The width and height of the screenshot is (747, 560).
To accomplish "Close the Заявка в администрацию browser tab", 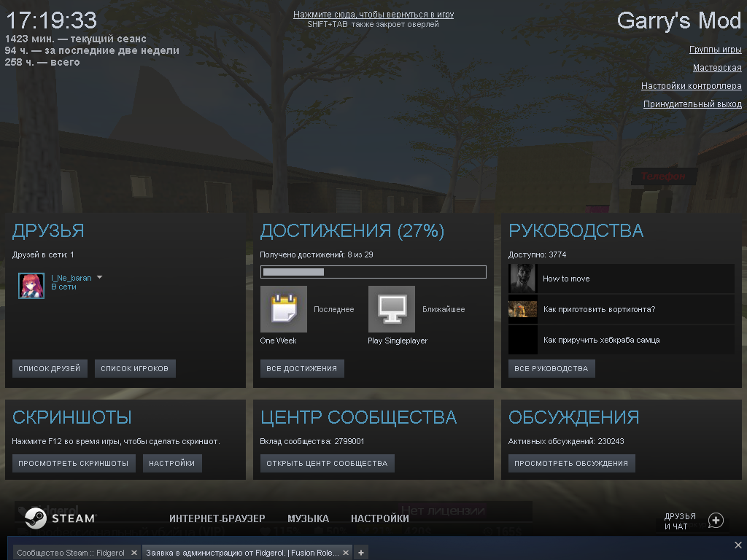I will pos(345,553).
